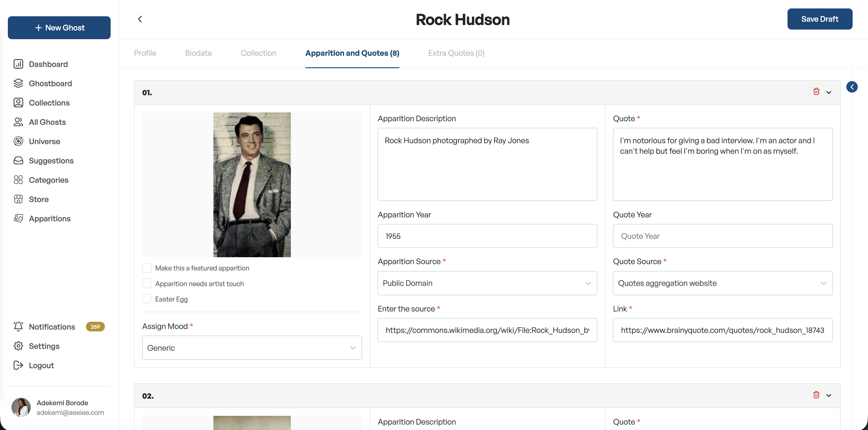Open Apparition Source Public Domain dropdown
Screen dimensions: 868x430
click(x=487, y=283)
